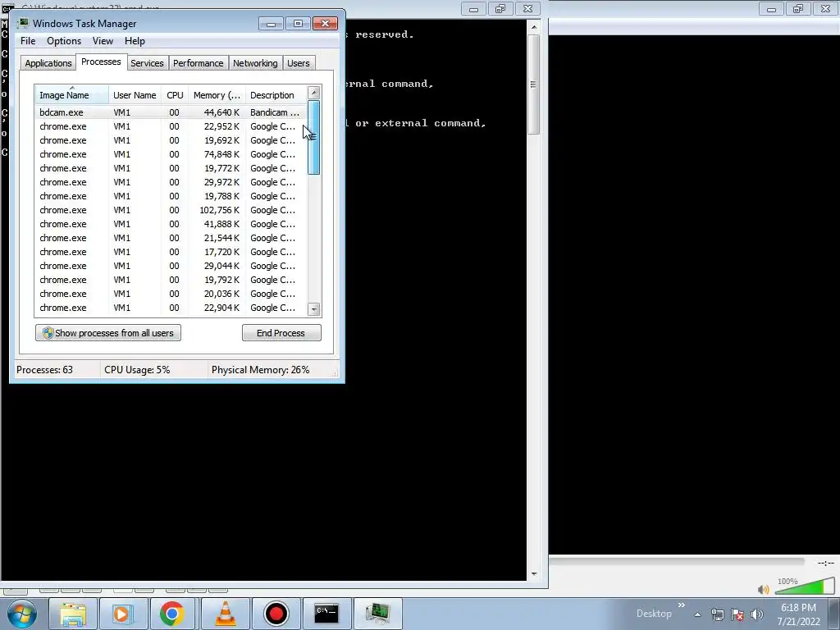This screenshot has width=840, height=630.
Task: Click Command Prompt window scroll-down arrow
Action: tap(533, 573)
